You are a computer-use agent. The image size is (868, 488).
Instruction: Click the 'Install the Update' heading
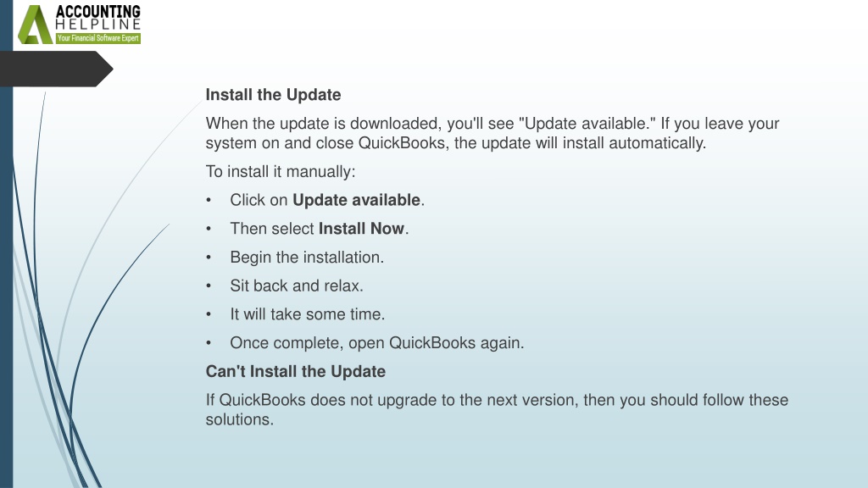(x=274, y=95)
